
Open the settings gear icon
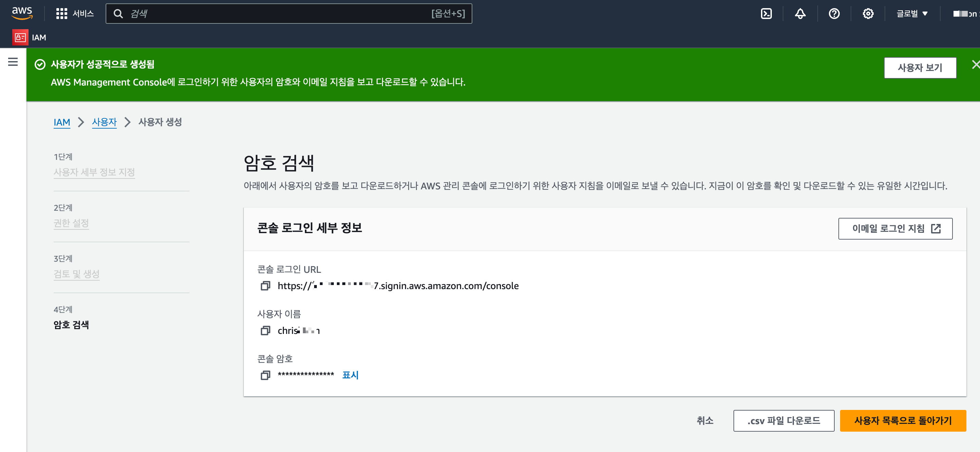point(868,14)
